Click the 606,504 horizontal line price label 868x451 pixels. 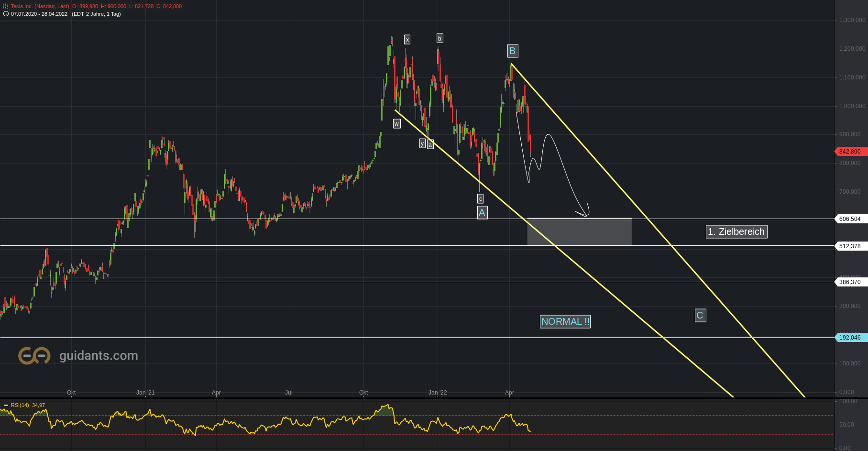click(849, 219)
